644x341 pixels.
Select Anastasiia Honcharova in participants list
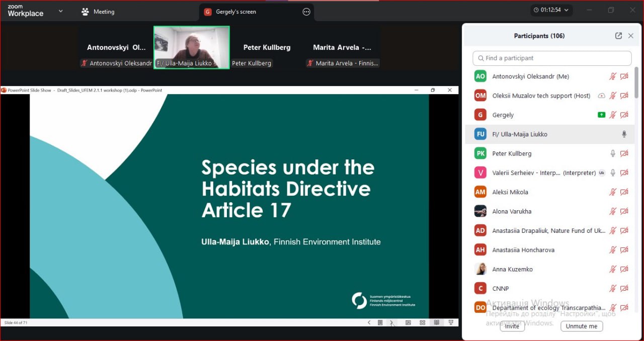pyautogui.click(x=549, y=250)
